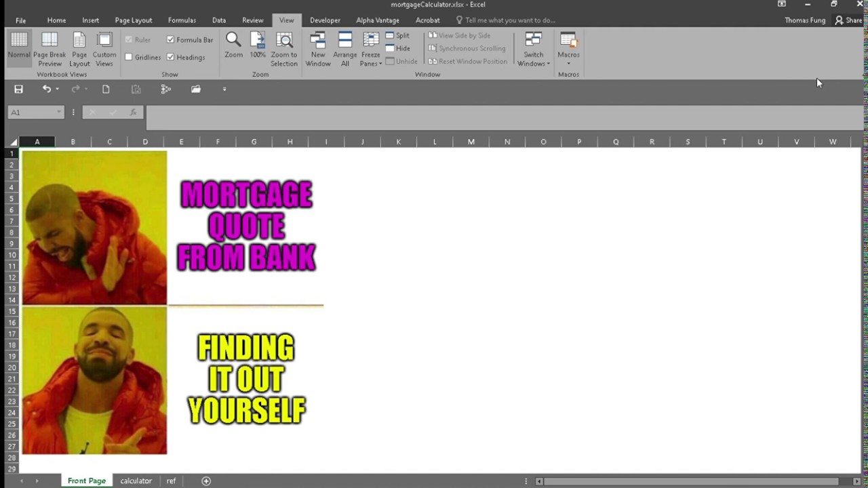The image size is (868, 488).
Task: Select the Front Page sheet tab
Action: tap(87, 481)
